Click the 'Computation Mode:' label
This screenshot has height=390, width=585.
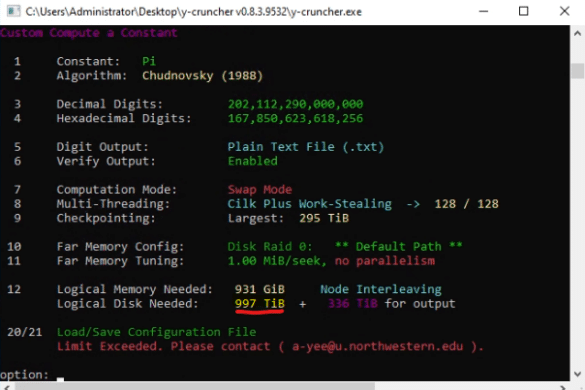[117, 190]
